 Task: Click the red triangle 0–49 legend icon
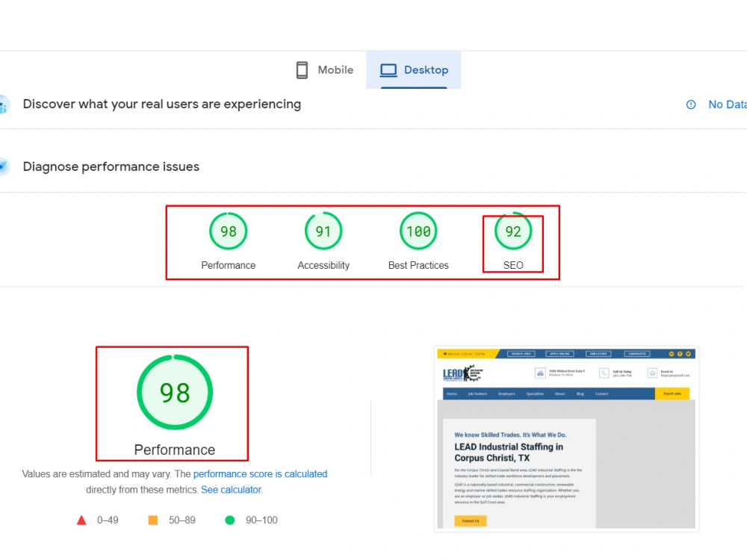point(81,520)
